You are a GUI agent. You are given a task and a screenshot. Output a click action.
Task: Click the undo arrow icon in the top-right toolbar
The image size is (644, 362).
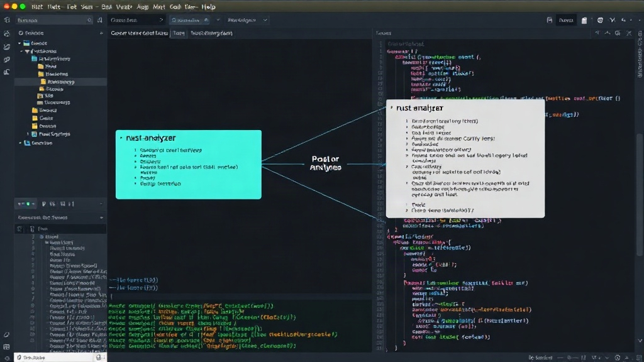point(623,20)
